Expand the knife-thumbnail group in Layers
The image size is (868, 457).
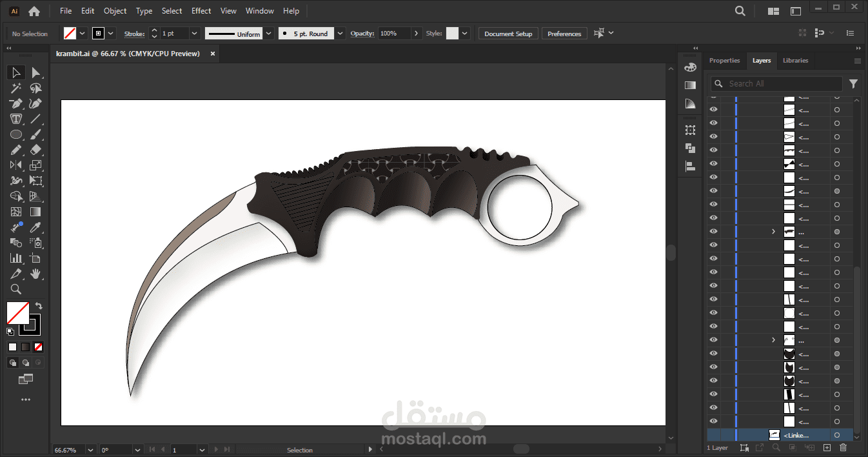click(x=773, y=232)
